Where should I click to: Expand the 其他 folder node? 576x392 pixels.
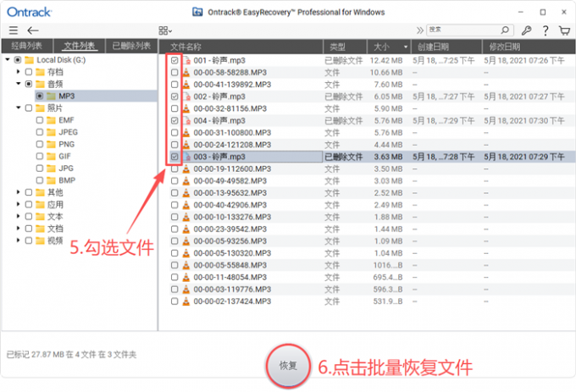[19, 192]
